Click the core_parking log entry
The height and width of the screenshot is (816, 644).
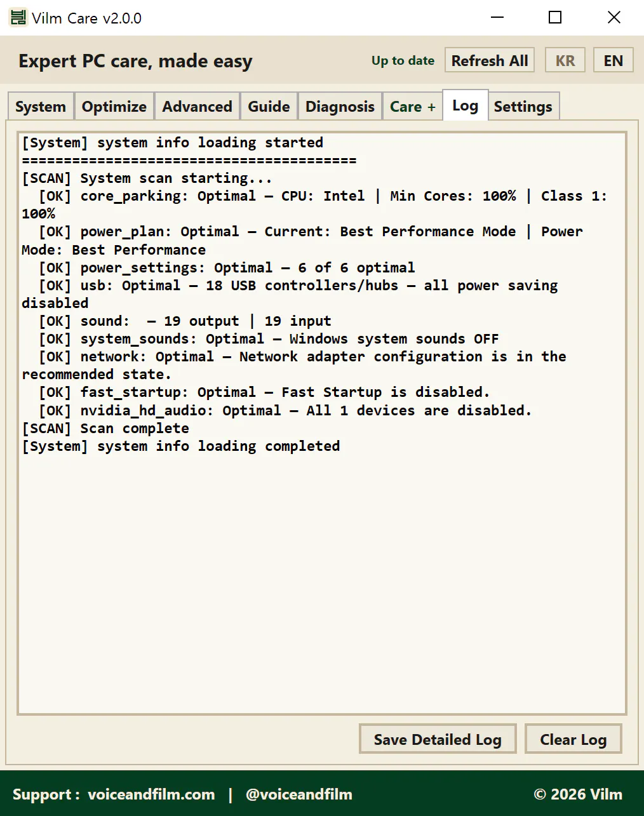[314, 204]
